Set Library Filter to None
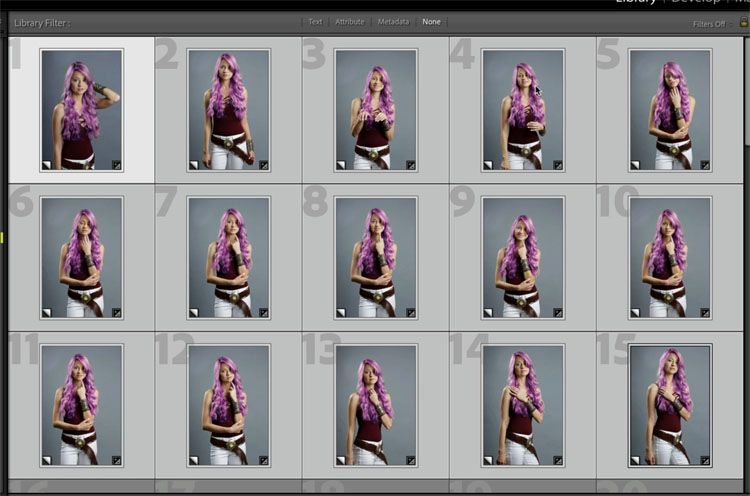750x496 pixels. coord(431,22)
